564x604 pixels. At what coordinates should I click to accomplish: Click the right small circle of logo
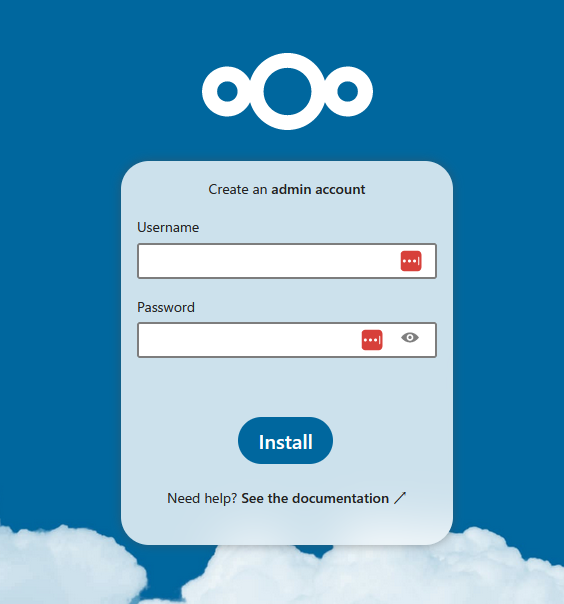coord(347,91)
